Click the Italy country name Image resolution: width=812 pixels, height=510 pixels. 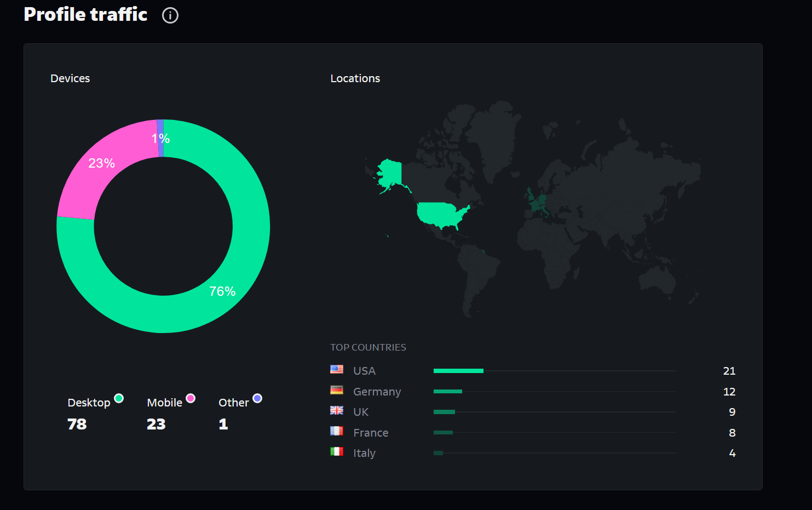(x=364, y=453)
